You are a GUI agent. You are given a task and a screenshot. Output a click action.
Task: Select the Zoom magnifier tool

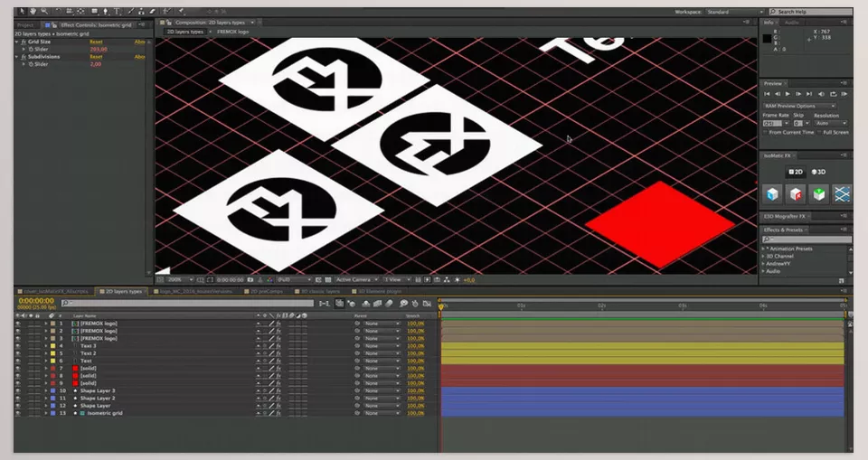[44, 11]
